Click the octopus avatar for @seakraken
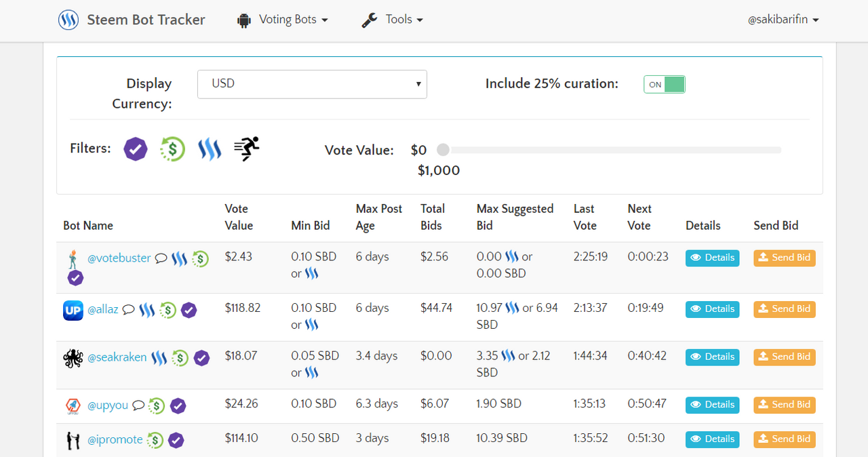The width and height of the screenshot is (868, 457). coord(72,356)
